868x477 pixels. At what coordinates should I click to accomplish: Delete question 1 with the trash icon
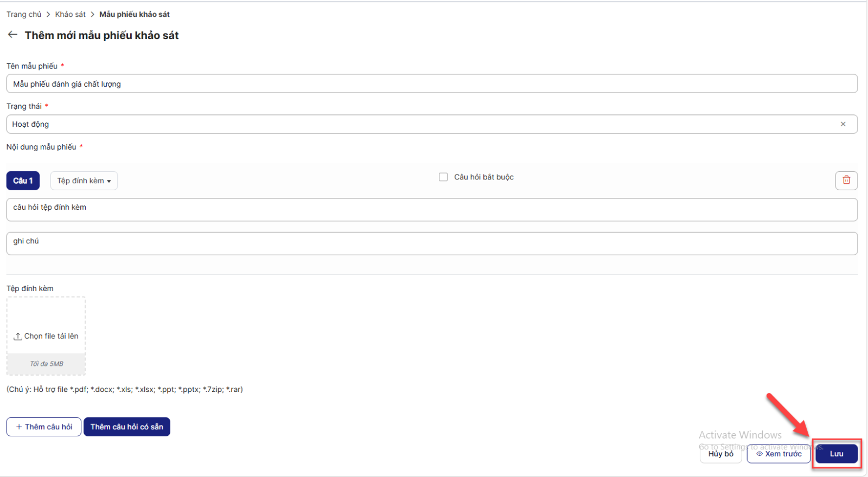tap(846, 181)
